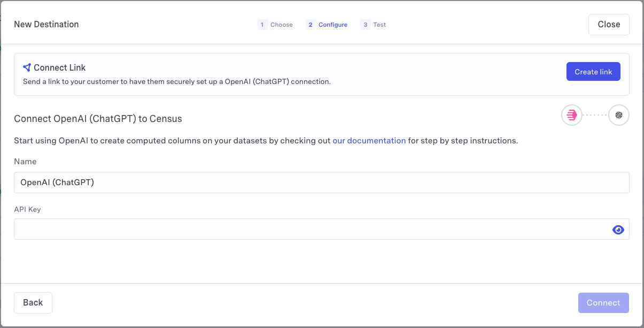
Task: Close the New Destination dialog
Action: click(608, 25)
